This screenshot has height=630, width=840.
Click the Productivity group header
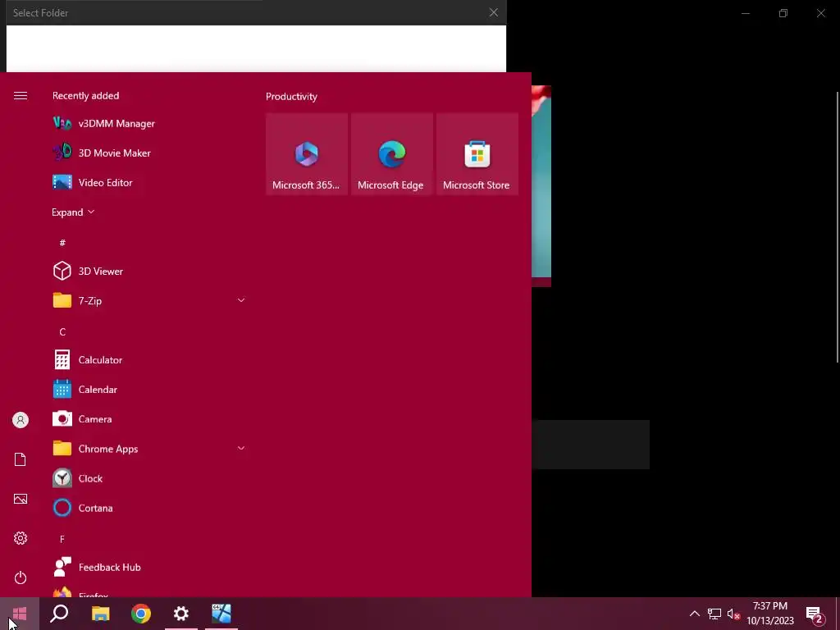coord(291,97)
